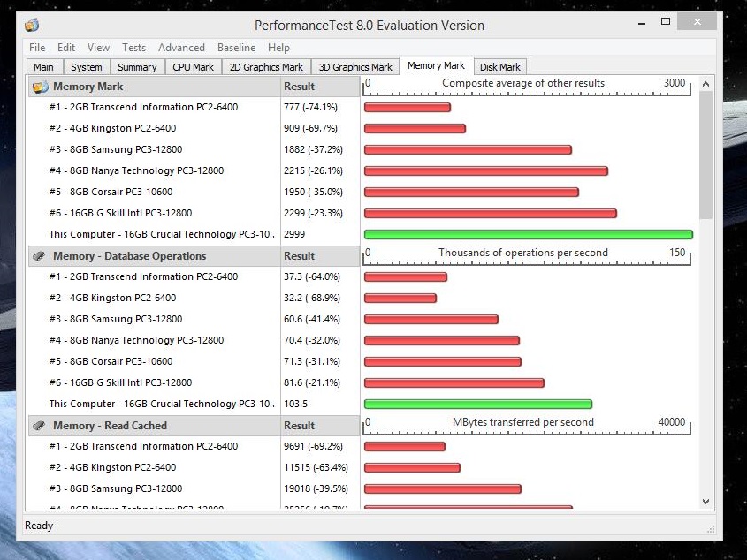The width and height of the screenshot is (747, 560).
Task: Click the vertical scrollbar thumb
Action: (x=705, y=155)
